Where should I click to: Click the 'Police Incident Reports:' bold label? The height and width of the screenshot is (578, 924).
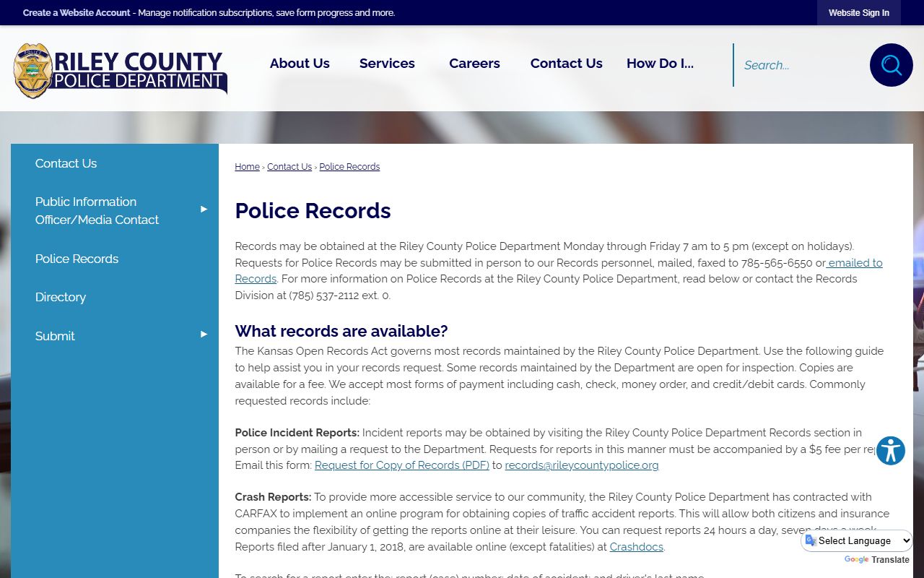(297, 433)
